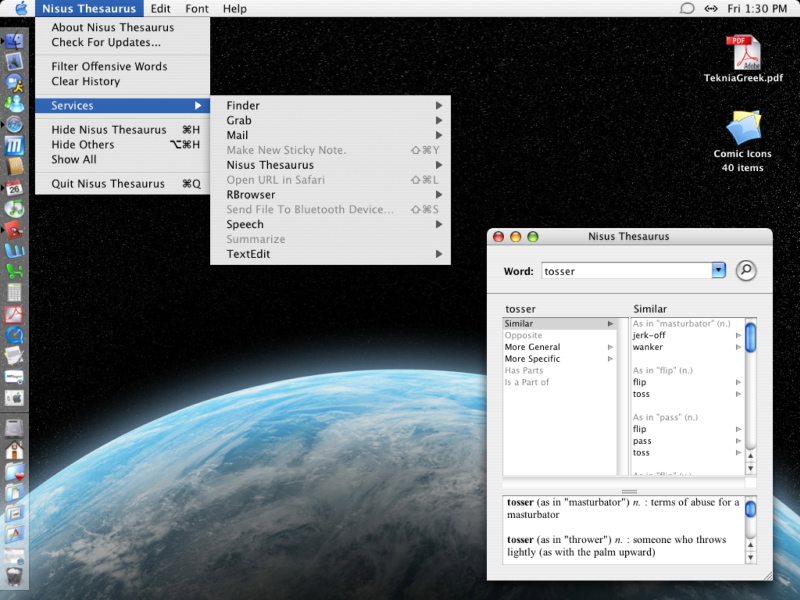Open Finder from the Dock
The image size is (800, 600).
tap(14, 40)
